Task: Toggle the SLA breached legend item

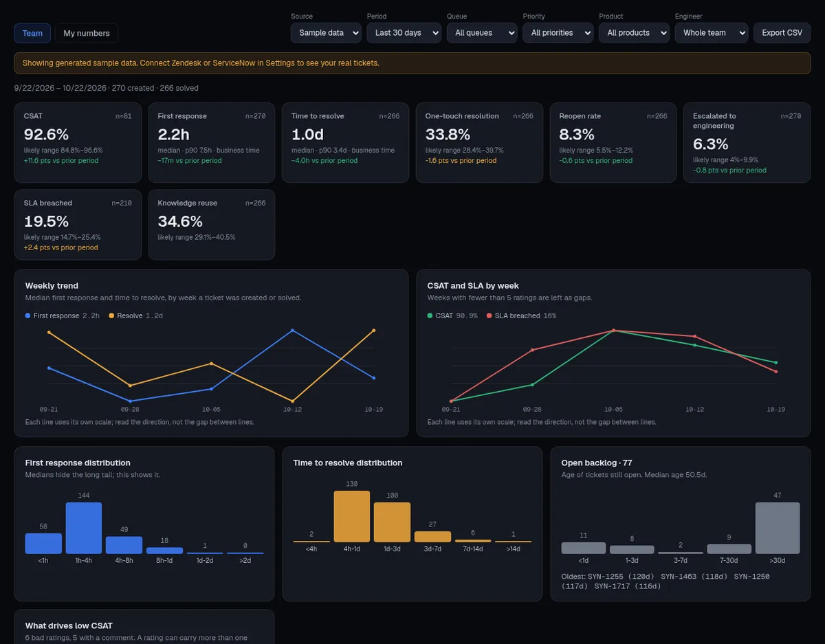Action: 521,315
